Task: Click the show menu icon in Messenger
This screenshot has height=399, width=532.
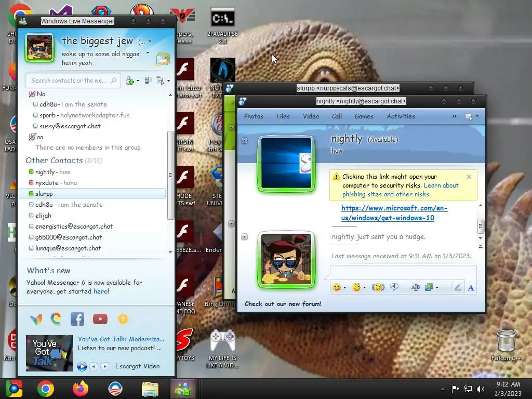Action: pyautogui.click(x=160, y=81)
